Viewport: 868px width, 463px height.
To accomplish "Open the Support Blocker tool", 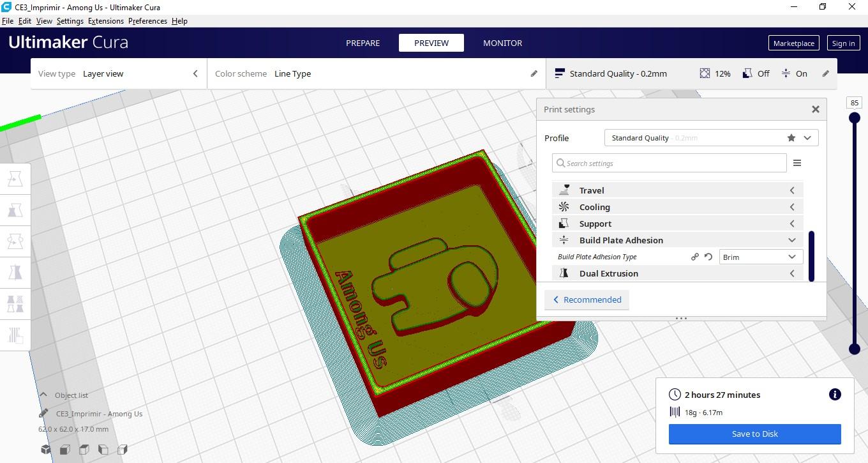I will [x=15, y=335].
